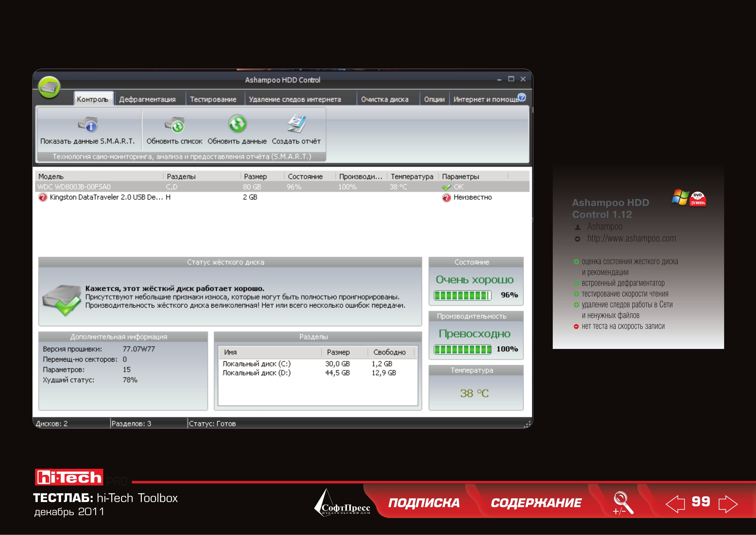Viewport: 756px width, 535px height.
Task: Click the СОДЕРЖАНИЕ footer button
Action: point(536,503)
